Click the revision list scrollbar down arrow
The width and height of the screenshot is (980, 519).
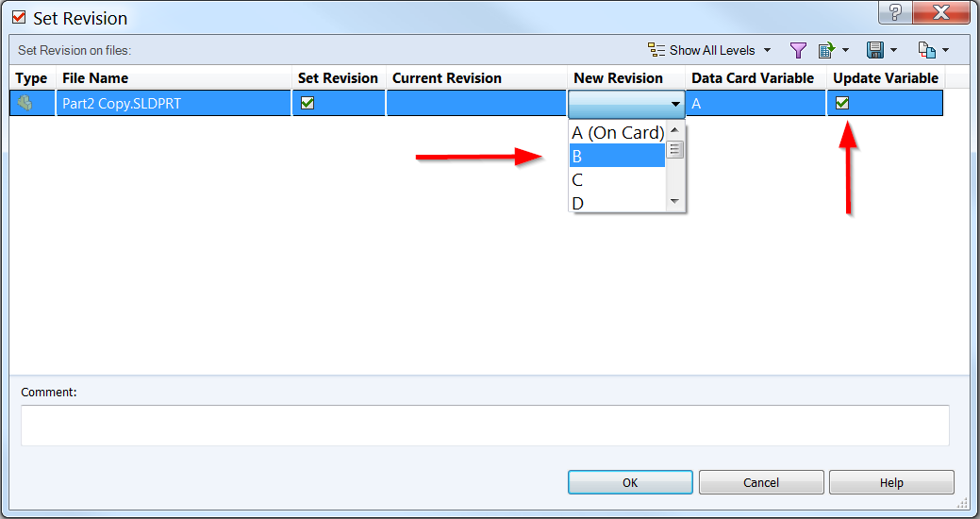pos(674,201)
